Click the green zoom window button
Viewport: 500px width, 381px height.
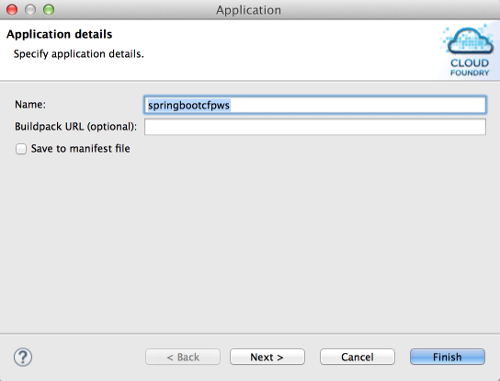(x=49, y=10)
